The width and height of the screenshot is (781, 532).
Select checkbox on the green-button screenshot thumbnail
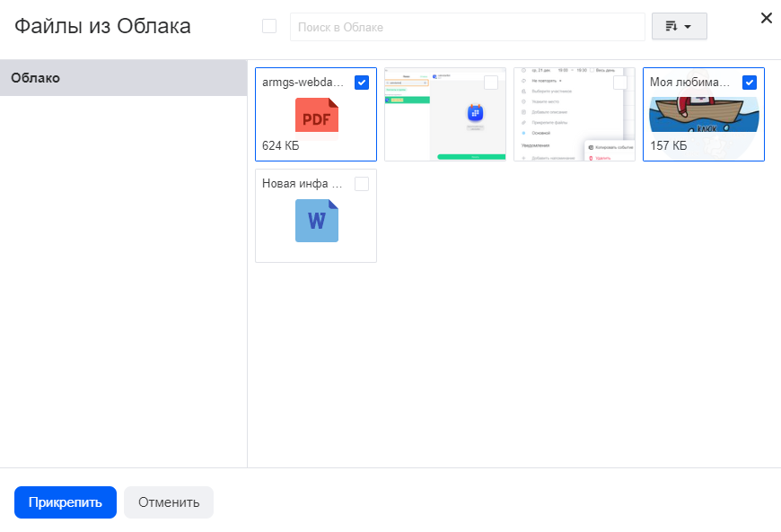click(x=491, y=83)
